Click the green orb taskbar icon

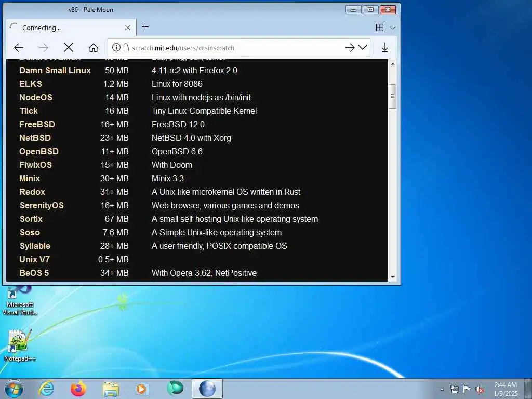pyautogui.click(x=175, y=389)
